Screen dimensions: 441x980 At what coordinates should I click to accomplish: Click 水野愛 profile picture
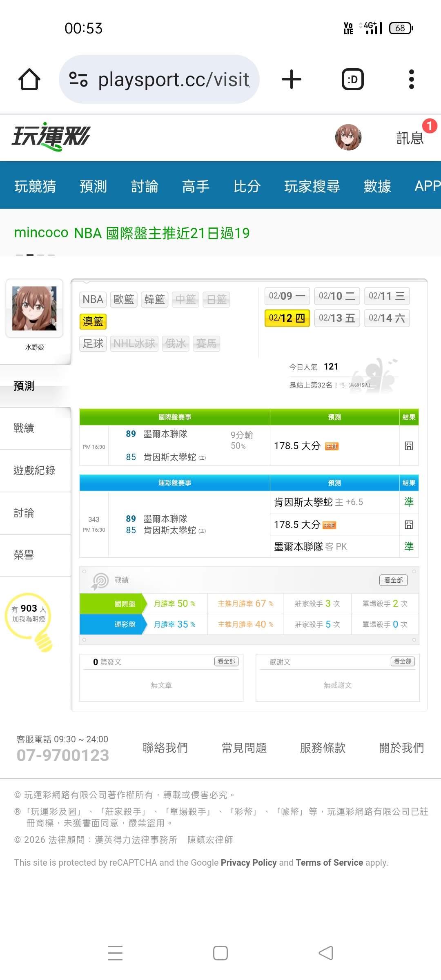tap(34, 308)
